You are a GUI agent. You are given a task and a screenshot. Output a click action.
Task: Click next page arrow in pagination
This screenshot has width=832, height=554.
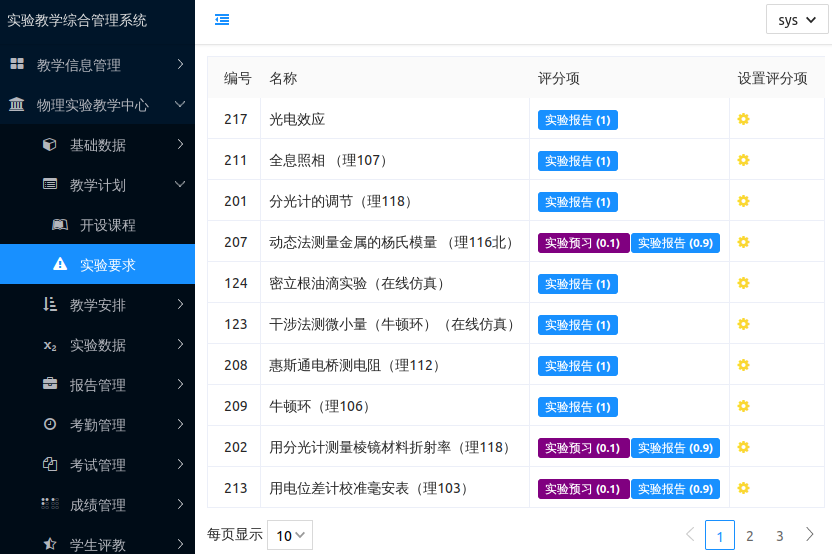pyautogui.click(x=810, y=534)
